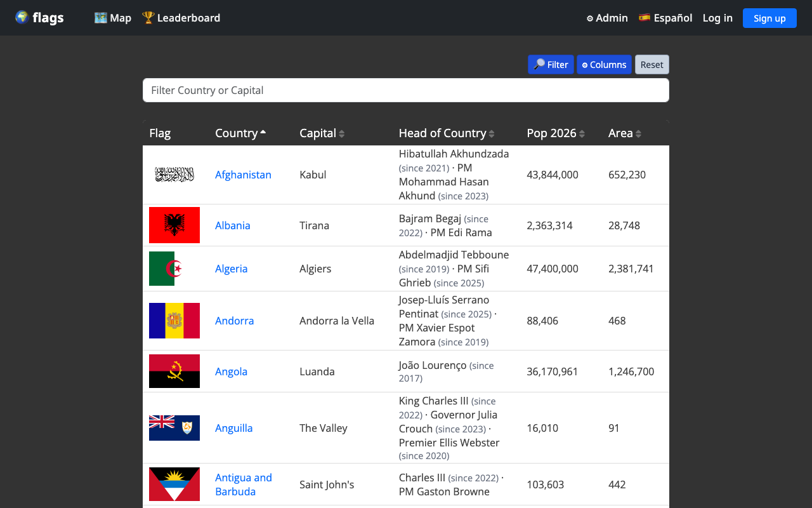
Task: Sort table by Country column
Action: [x=240, y=133]
